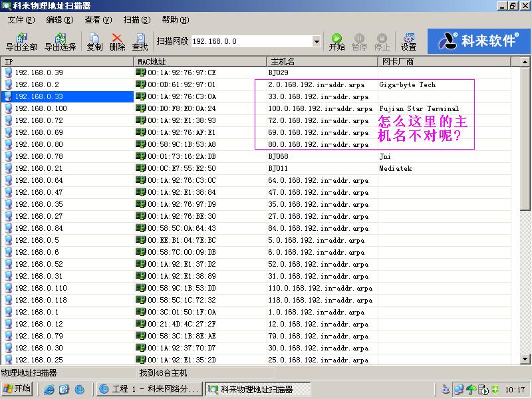The image size is (532, 399).
Task: Open the Windows 开始 start button
Action: click(17, 389)
